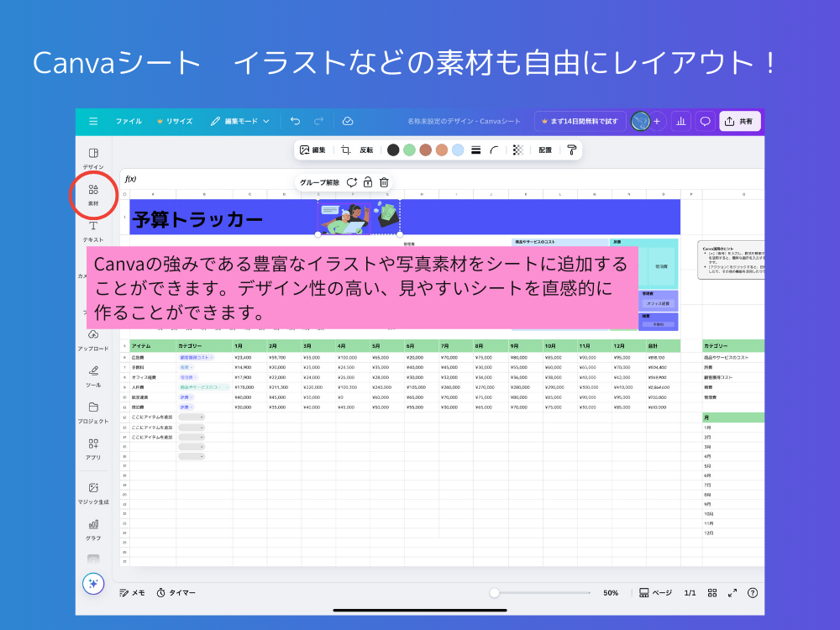Toggle the lock on the selected group
Screen dimensions: 840x630
(x=368, y=182)
